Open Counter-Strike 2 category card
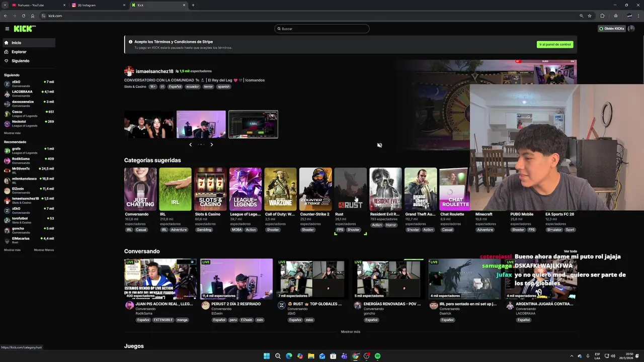The height and width of the screenshot is (362, 644). pos(315,189)
